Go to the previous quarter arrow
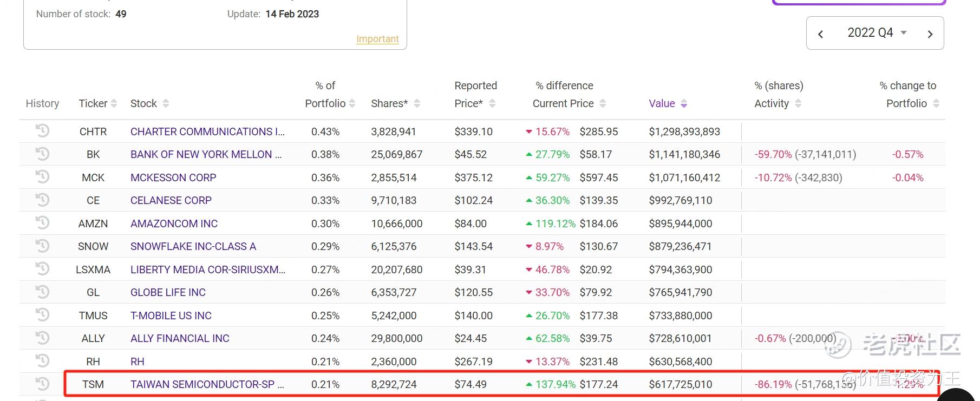980x401 pixels. click(820, 34)
